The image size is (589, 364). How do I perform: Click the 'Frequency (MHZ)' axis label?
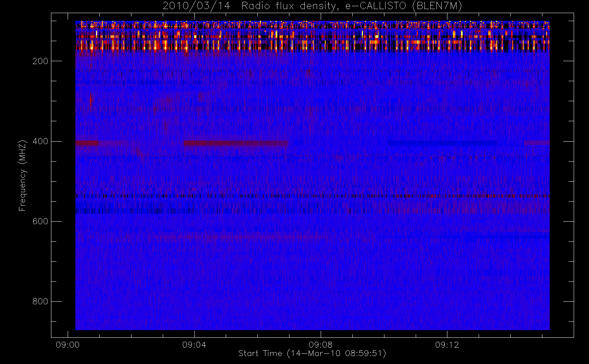pos(23,175)
